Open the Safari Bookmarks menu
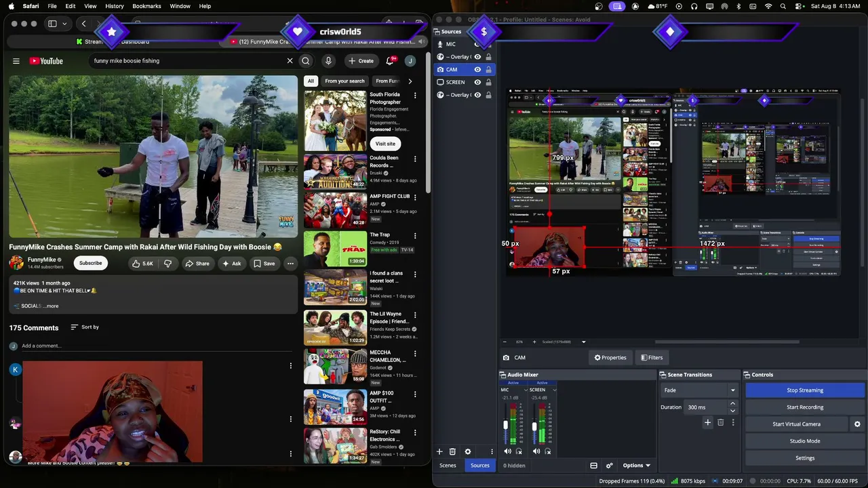 tap(146, 6)
